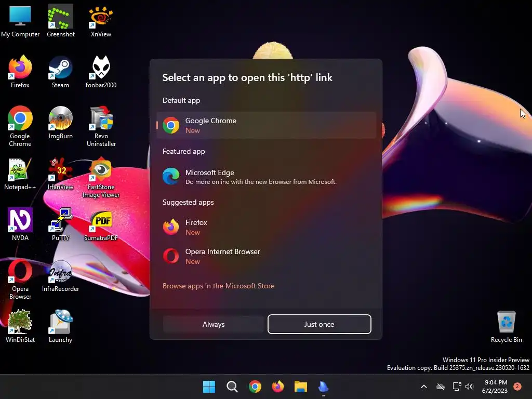
Task: Open the volume tray icon
Action: [x=469, y=387]
